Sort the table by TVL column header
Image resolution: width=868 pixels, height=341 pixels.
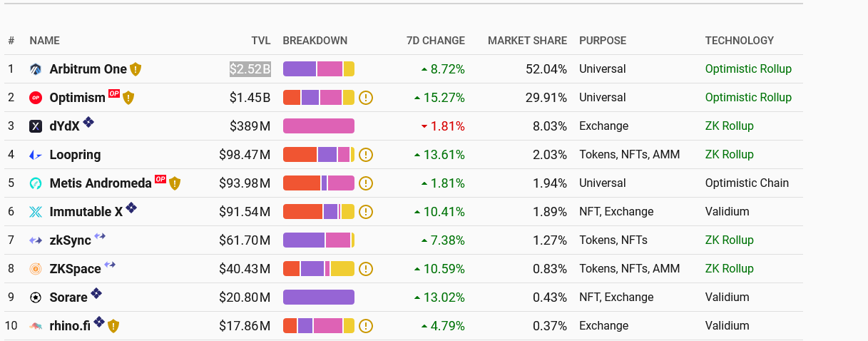(x=261, y=41)
